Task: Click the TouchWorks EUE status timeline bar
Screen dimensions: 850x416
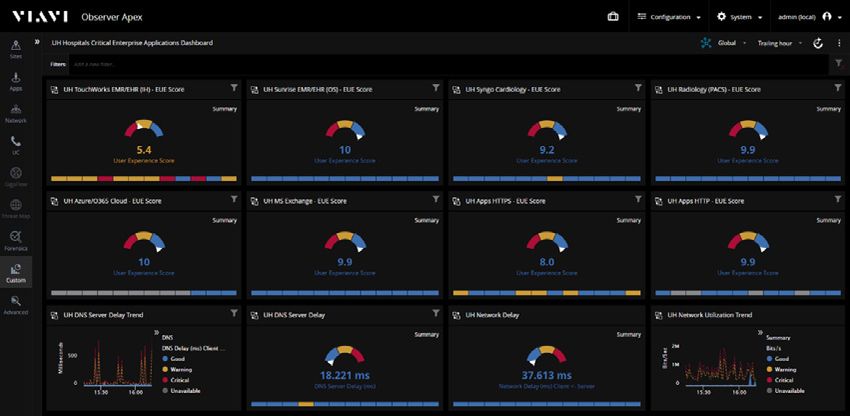Action: click(144, 178)
